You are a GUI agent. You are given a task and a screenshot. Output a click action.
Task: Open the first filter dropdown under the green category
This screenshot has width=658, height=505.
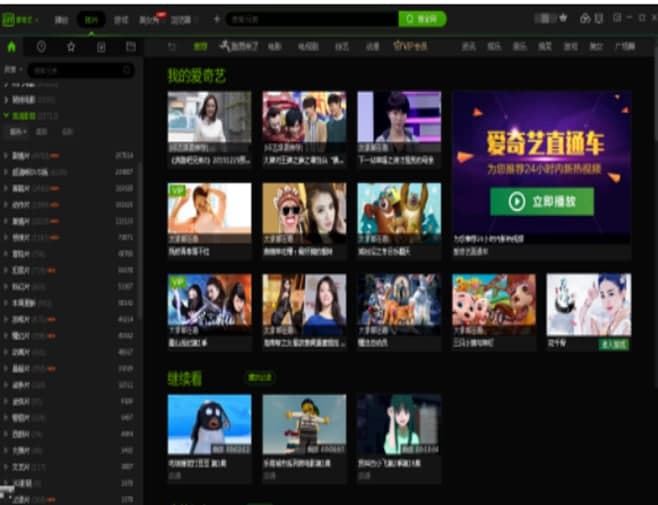18,132
